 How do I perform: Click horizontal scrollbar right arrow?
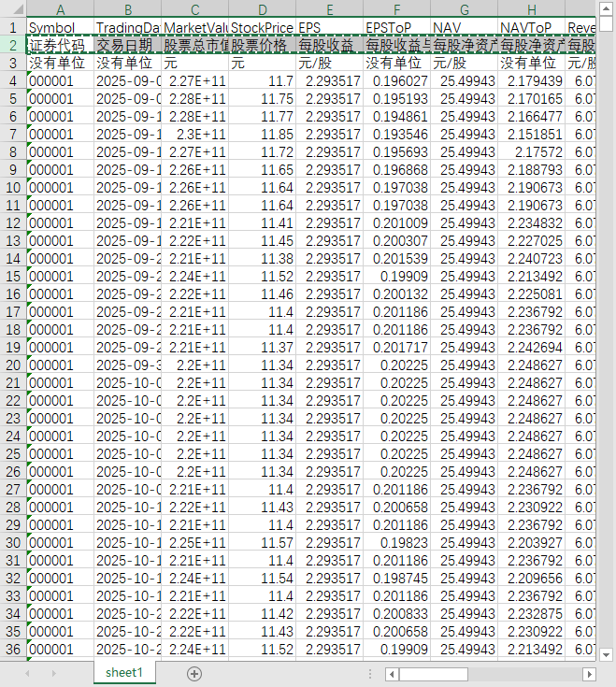(589, 674)
